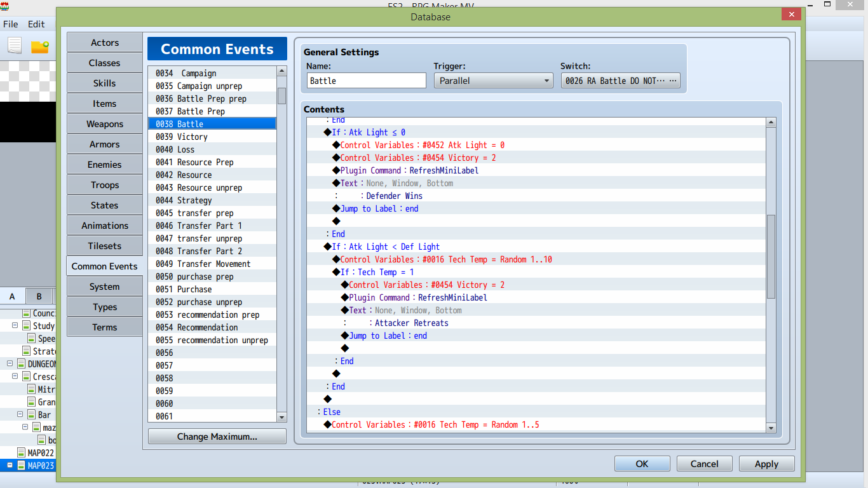Open the Switch selector 0026 RA Battle
This screenshot has width=868, height=488.
coord(620,81)
